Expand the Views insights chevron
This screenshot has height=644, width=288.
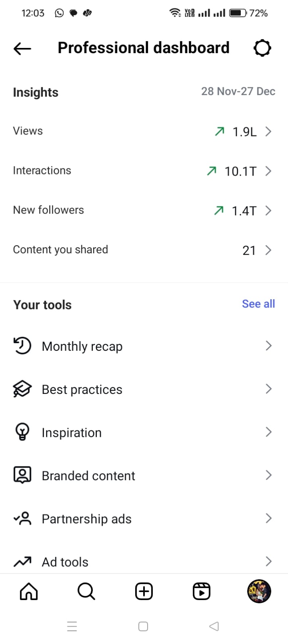268,131
